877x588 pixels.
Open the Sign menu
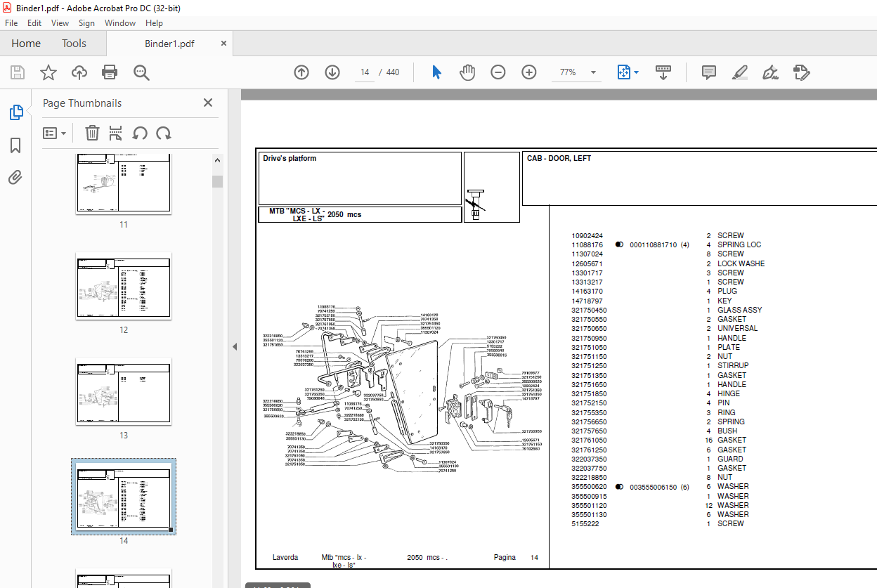point(86,23)
